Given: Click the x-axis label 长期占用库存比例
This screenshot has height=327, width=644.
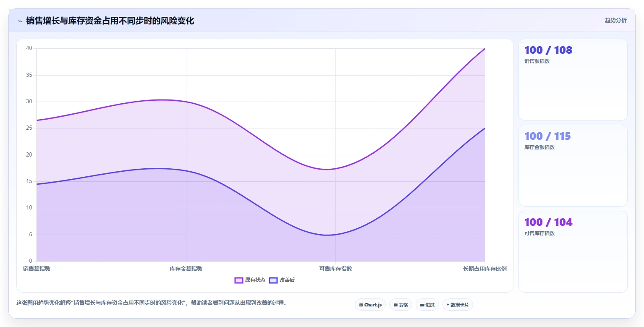Looking at the screenshot, I should click(x=484, y=269).
